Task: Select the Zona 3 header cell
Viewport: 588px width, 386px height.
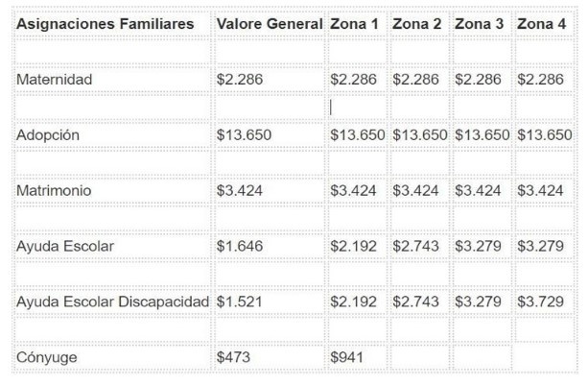Action: point(479,24)
